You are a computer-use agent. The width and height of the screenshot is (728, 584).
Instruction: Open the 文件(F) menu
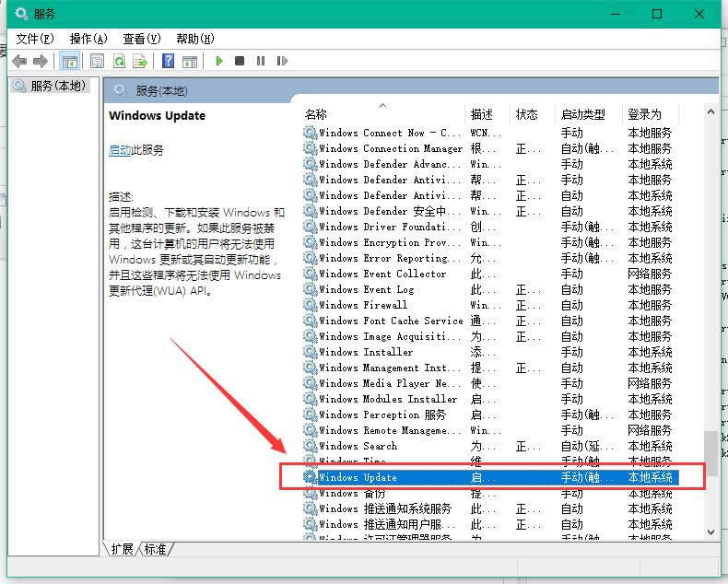[x=35, y=39]
